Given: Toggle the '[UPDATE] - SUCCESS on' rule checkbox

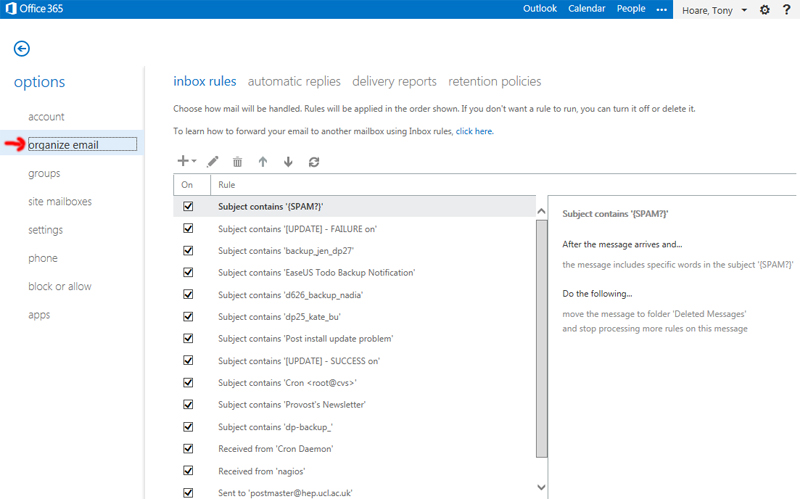Looking at the screenshot, I should tap(188, 360).
